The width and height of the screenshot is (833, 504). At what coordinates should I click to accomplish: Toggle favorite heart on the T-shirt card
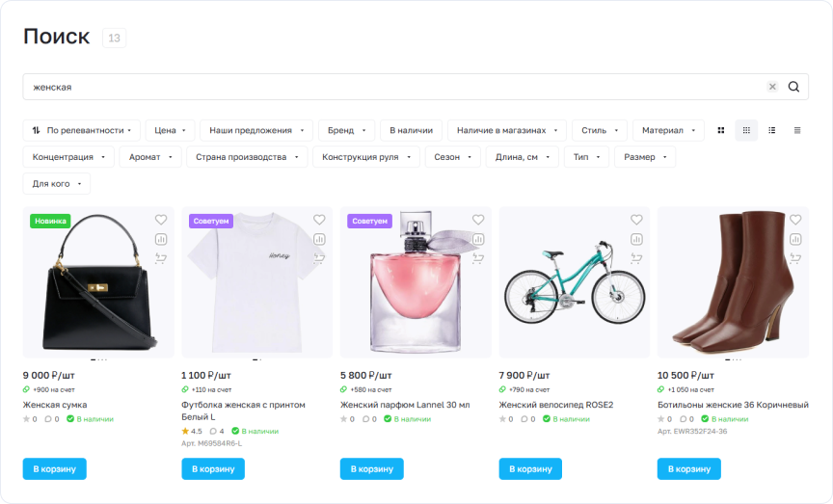319,220
